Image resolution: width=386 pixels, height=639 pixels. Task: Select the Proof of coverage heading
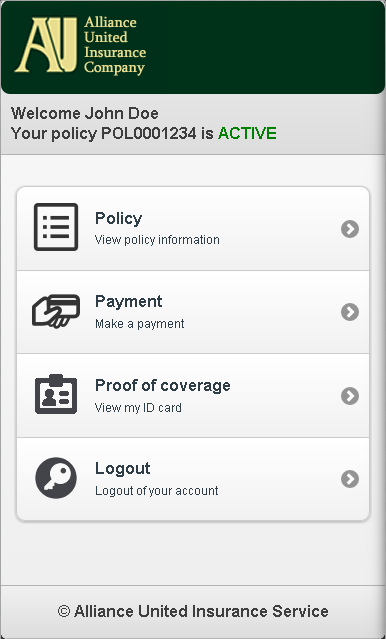(x=163, y=385)
